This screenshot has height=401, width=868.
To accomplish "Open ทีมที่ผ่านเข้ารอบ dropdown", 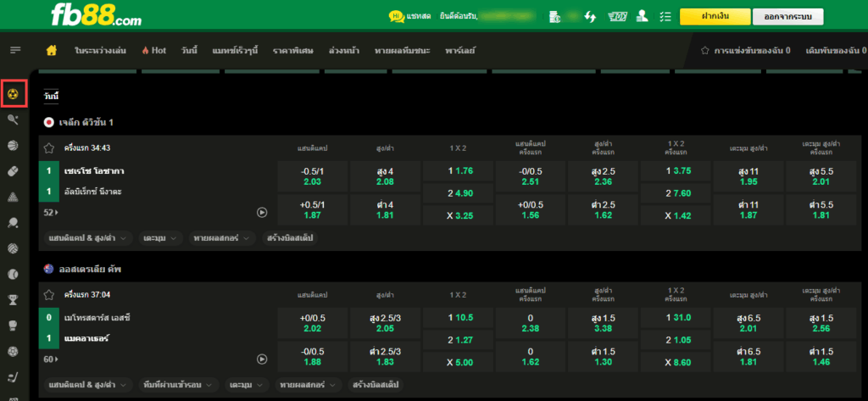I will (x=179, y=384).
